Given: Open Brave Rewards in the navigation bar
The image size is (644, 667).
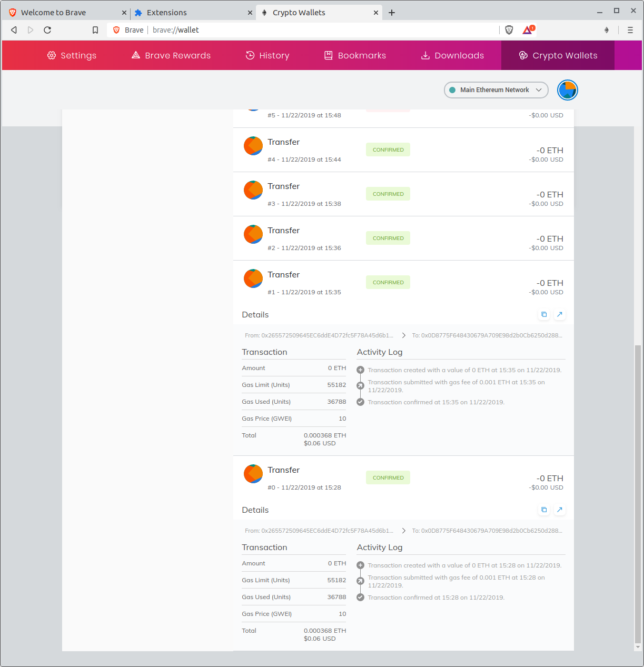Looking at the screenshot, I should (171, 55).
